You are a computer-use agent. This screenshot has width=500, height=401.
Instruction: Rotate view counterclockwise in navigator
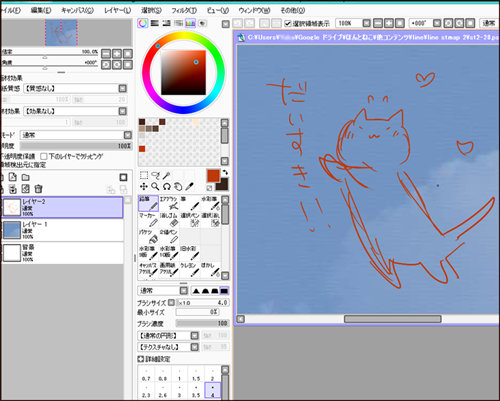[106, 65]
